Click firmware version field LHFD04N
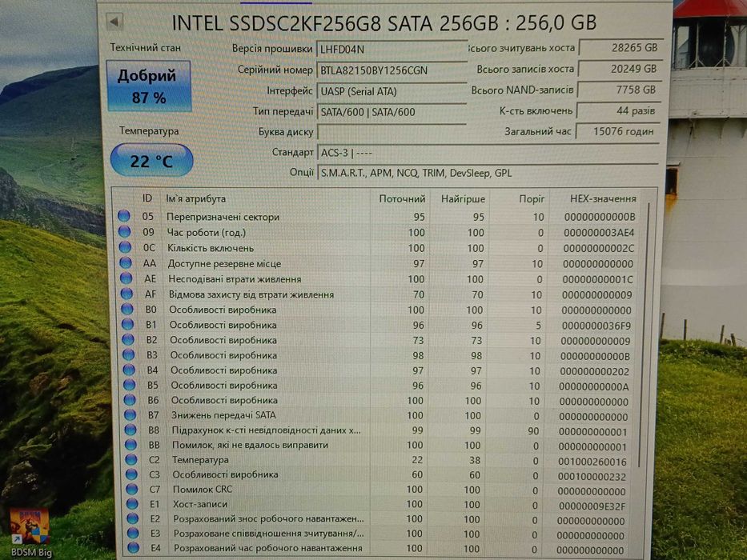Viewport: 747px width, 560px height. coord(392,49)
